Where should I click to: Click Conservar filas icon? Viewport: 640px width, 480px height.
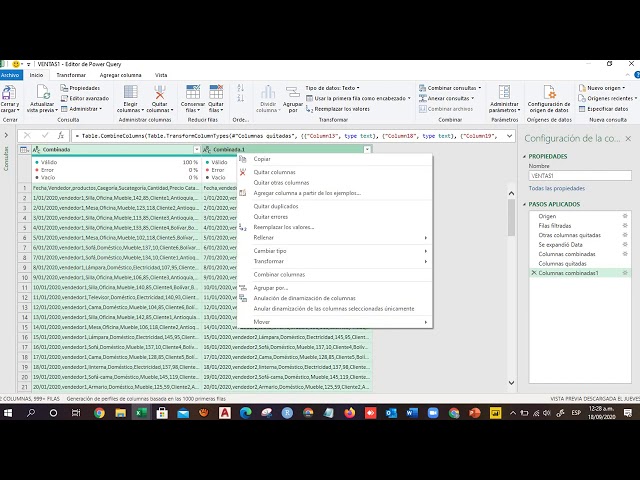tap(193, 92)
